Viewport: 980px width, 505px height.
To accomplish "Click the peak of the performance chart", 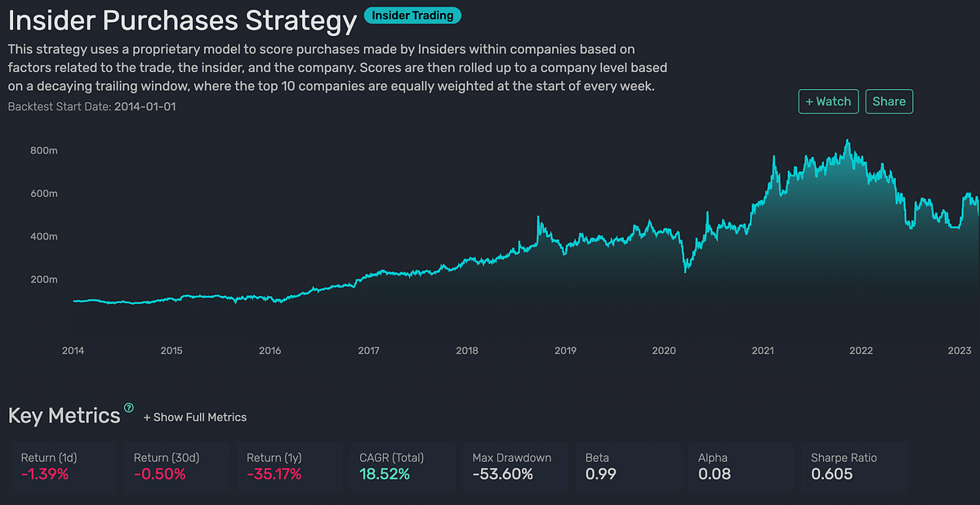I will click(848, 141).
